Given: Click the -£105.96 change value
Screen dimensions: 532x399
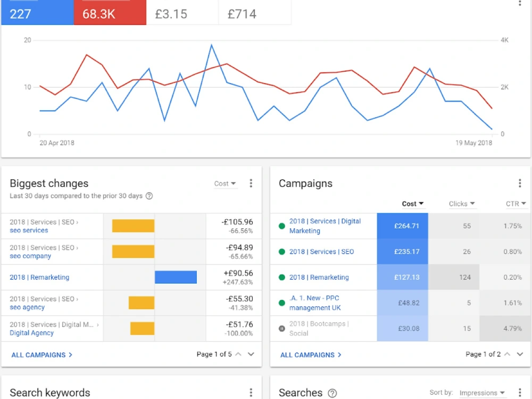Looking at the screenshot, I should click(237, 222).
